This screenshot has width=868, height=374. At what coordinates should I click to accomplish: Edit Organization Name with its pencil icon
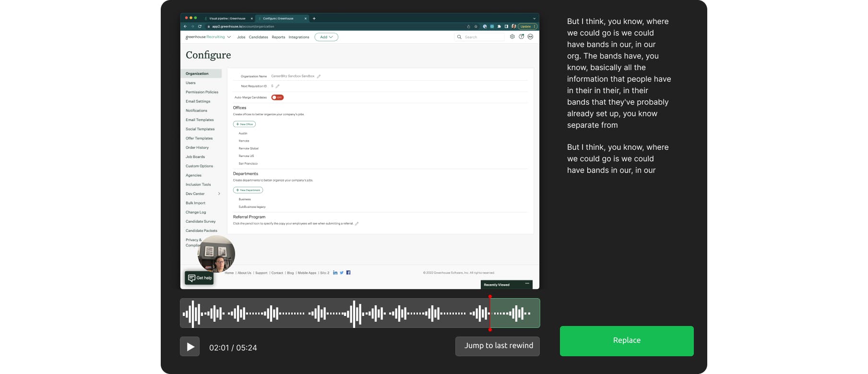[319, 76]
